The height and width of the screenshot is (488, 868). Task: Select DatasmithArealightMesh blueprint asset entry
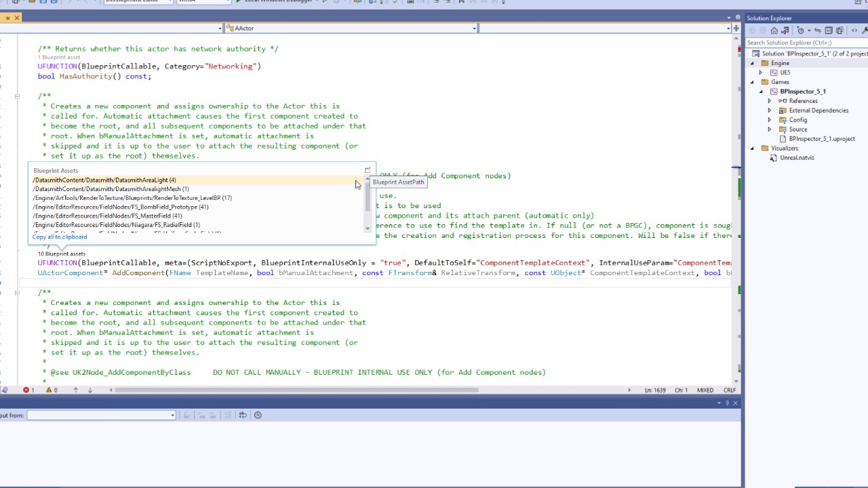111,189
